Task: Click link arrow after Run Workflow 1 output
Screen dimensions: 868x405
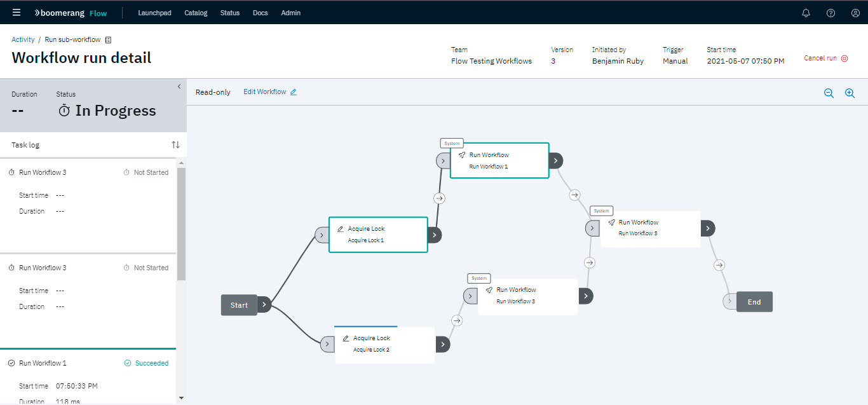Action: (x=575, y=195)
